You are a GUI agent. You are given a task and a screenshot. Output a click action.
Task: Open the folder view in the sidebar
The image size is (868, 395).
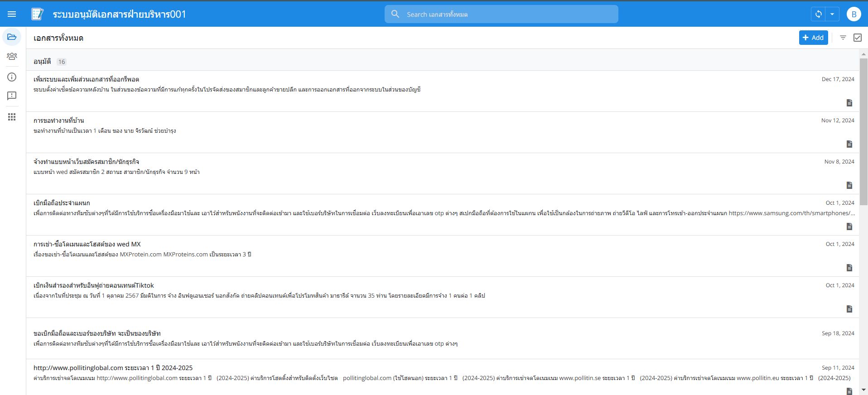pyautogui.click(x=12, y=37)
